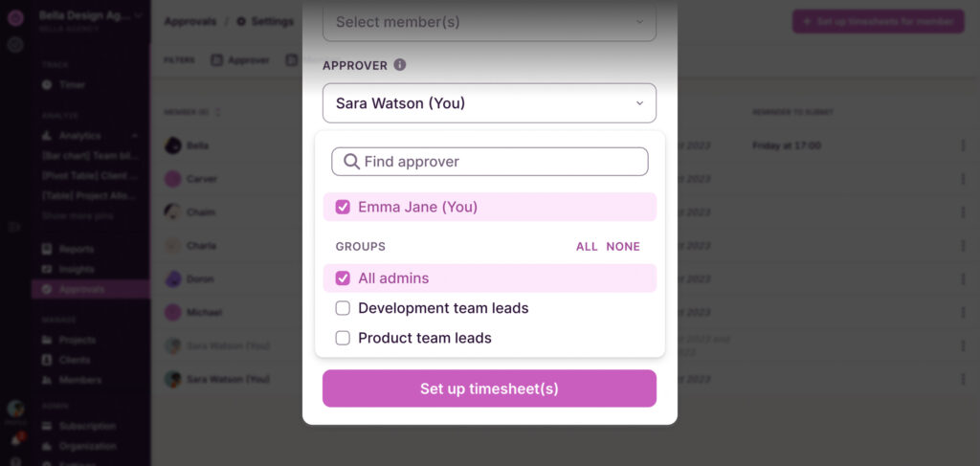Click the Projects folder icon in the sidebar

pos(47,340)
